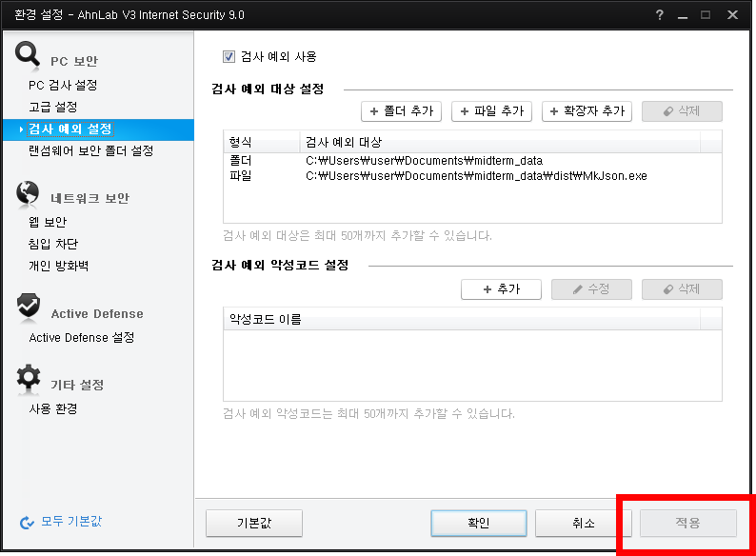Select the midterm_data folder exclusion row
Image resolution: width=756 pixels, height=556 pixels.
click(x=472, y=161)
